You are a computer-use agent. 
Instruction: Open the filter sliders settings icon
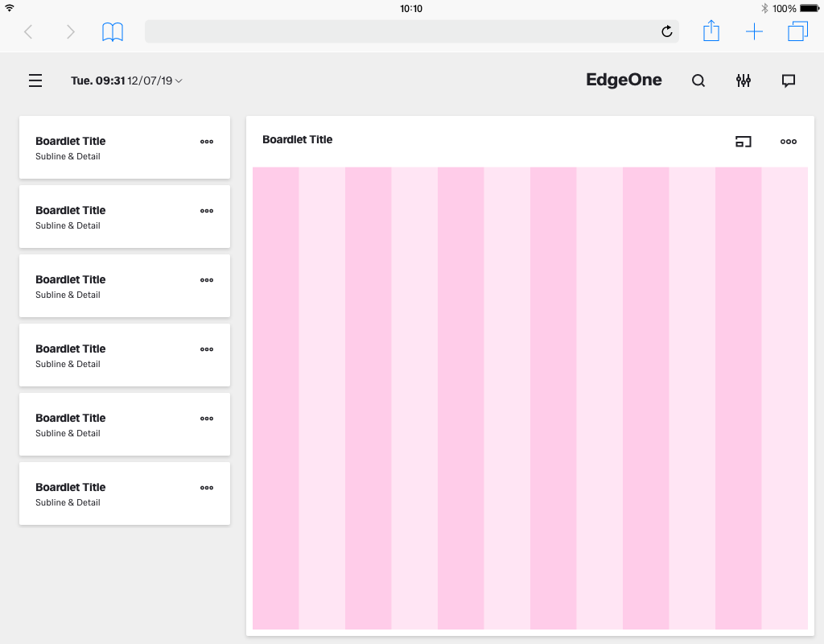(744, 80)
